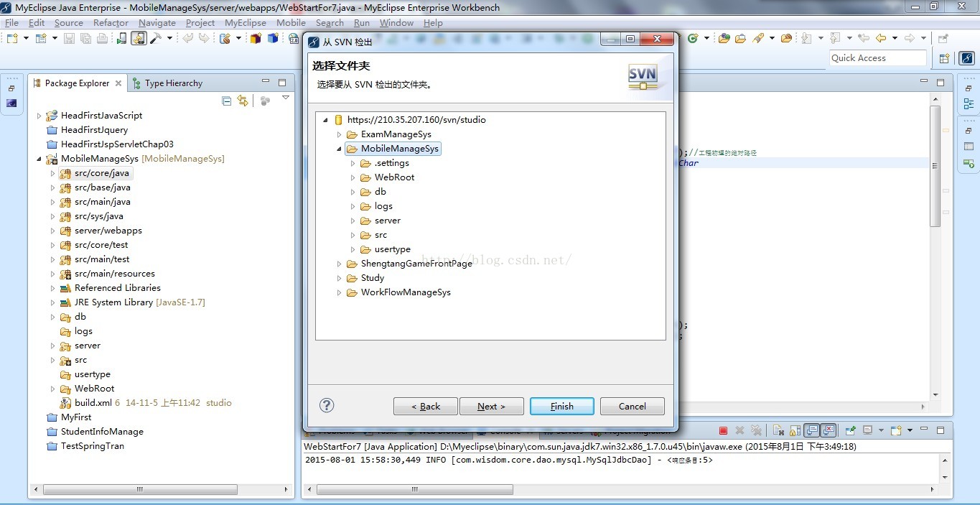Click the Next button in SVN dialog
Screen dimensions: 980x505
(x=492, y=406)
